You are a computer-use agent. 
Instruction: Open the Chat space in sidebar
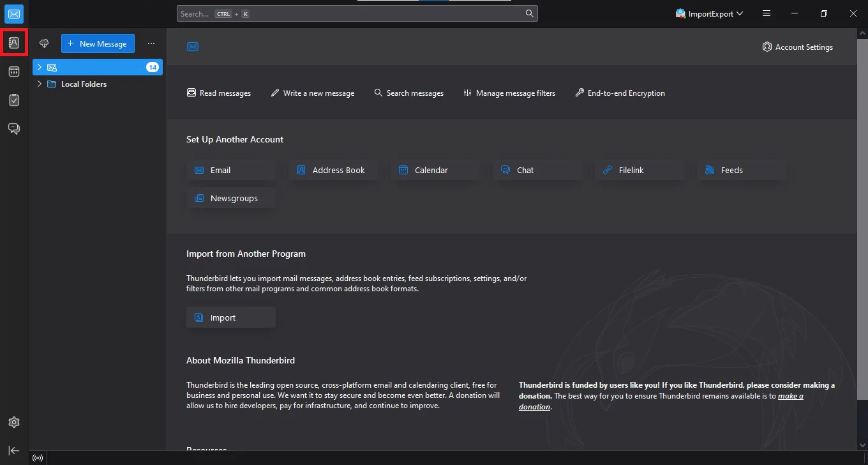[14, 129]
